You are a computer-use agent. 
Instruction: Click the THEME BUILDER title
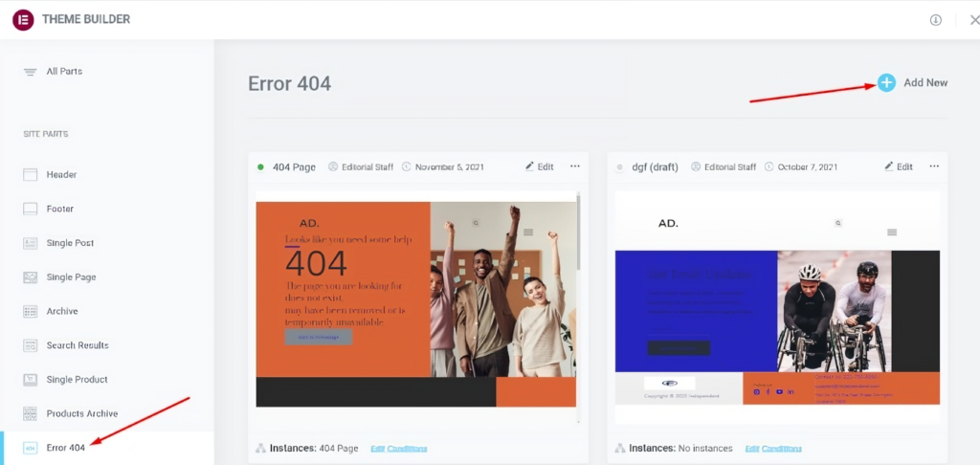[x=86, y=19]
